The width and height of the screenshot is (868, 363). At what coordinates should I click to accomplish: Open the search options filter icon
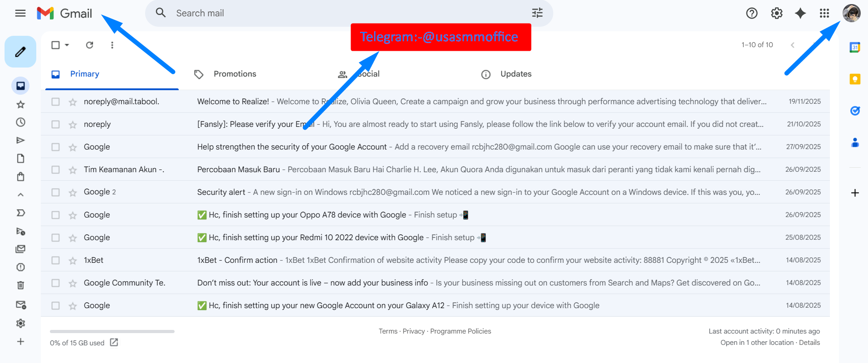537,13
